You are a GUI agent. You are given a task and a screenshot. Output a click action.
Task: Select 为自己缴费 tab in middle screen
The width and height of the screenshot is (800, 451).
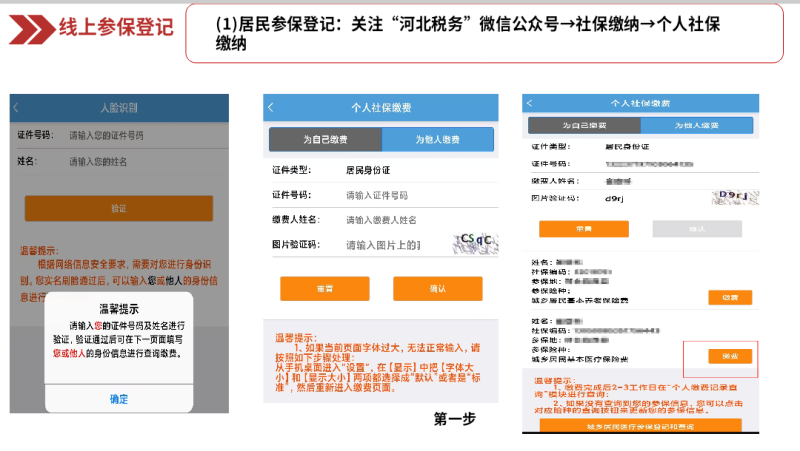(325, 140)
